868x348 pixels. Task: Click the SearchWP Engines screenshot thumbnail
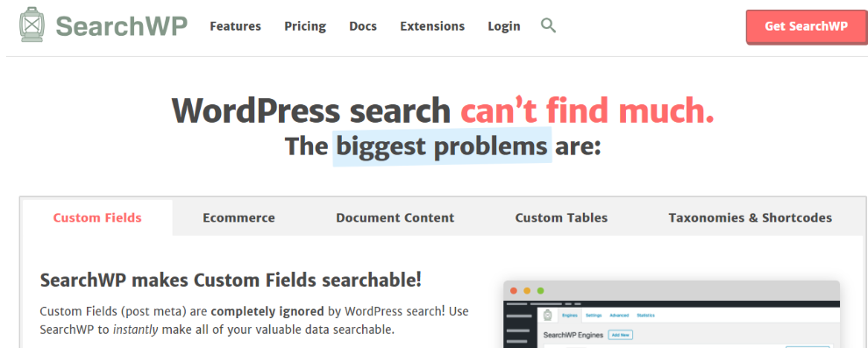[672, 314]
